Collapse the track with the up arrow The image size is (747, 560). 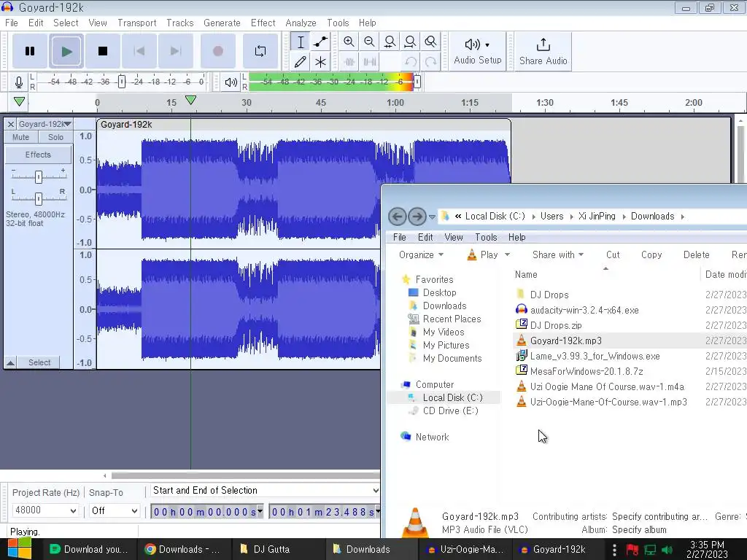(10, 363)
